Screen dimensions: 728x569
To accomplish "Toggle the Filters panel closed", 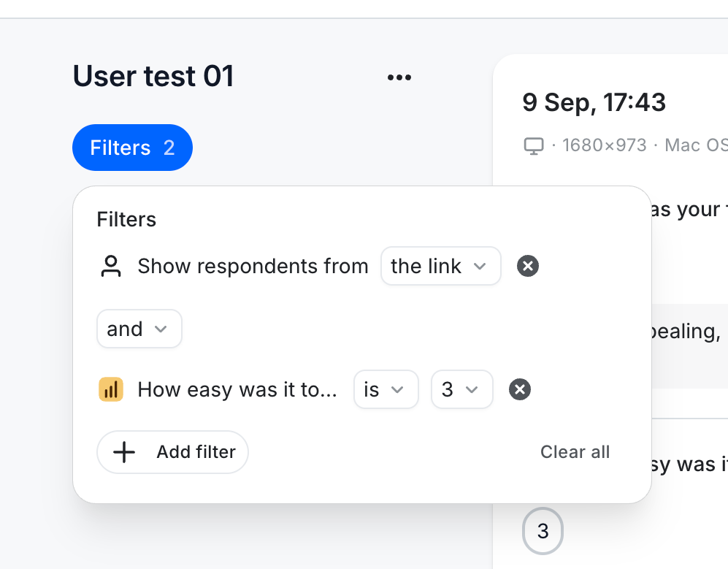I will (x=132, y=148).
